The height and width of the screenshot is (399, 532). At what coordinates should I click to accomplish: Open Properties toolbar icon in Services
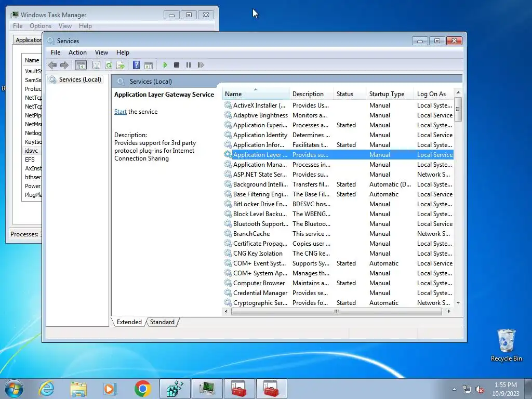pos(96,65)
